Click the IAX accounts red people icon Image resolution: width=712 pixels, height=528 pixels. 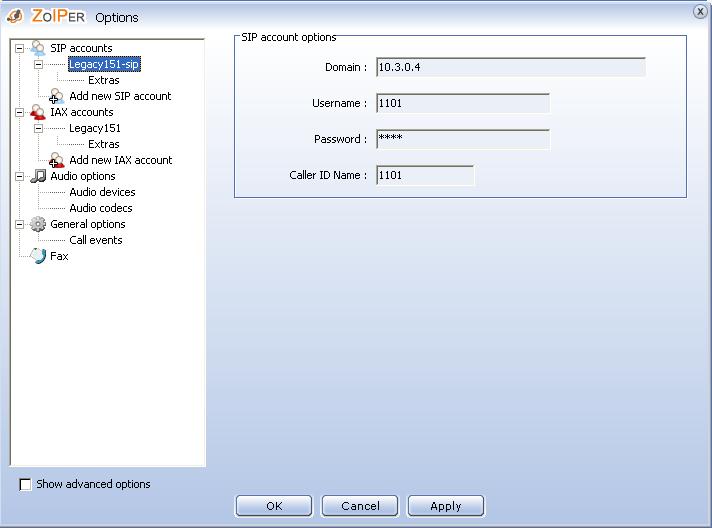click(38, 112)
